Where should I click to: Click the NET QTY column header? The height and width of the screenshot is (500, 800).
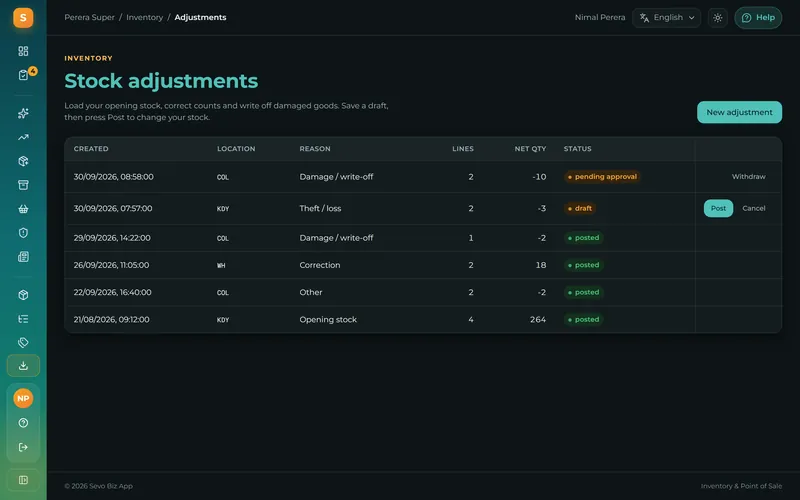pos(530,149)
